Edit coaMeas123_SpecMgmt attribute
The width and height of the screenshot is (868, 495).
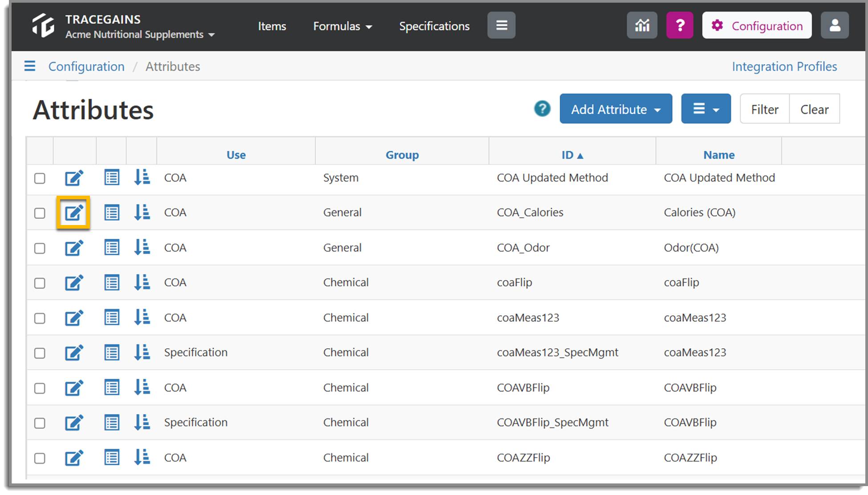coord(74,353)
